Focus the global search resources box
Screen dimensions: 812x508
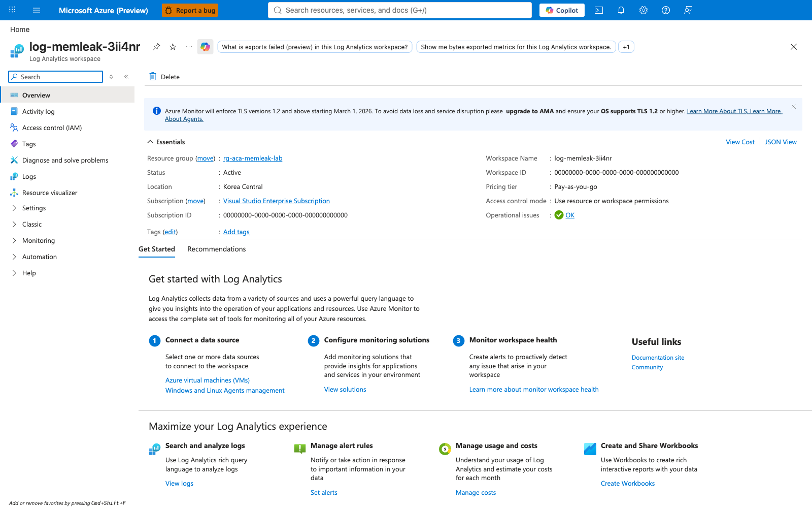pyautogui.click(x=400, y=10)
